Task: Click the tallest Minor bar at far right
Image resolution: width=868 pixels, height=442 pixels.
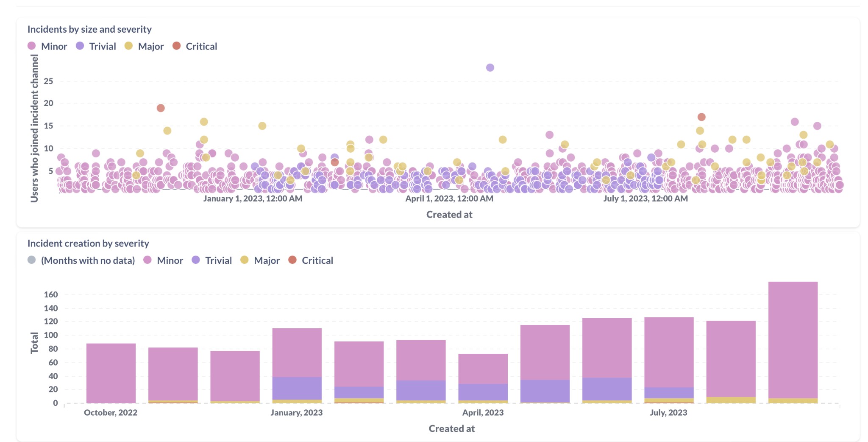Action: 793,339
